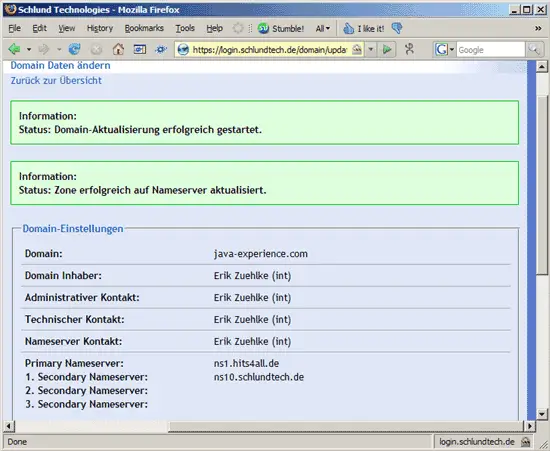Click the horizontal scrollbar thumb
The image size is (550, 451).
346,426
